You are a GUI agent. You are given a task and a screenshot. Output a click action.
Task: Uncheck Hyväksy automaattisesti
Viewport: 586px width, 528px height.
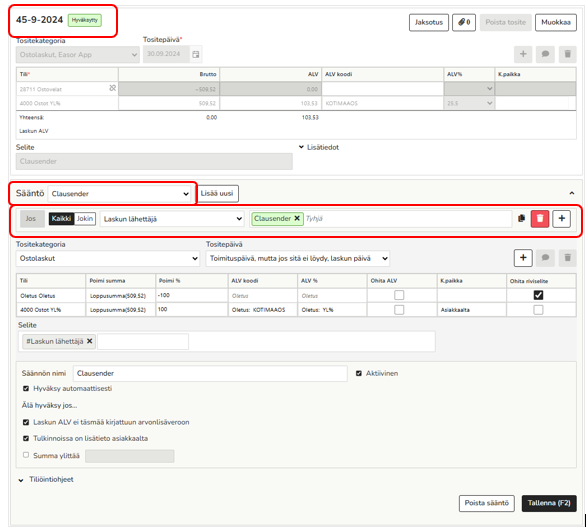pos(26,389)
